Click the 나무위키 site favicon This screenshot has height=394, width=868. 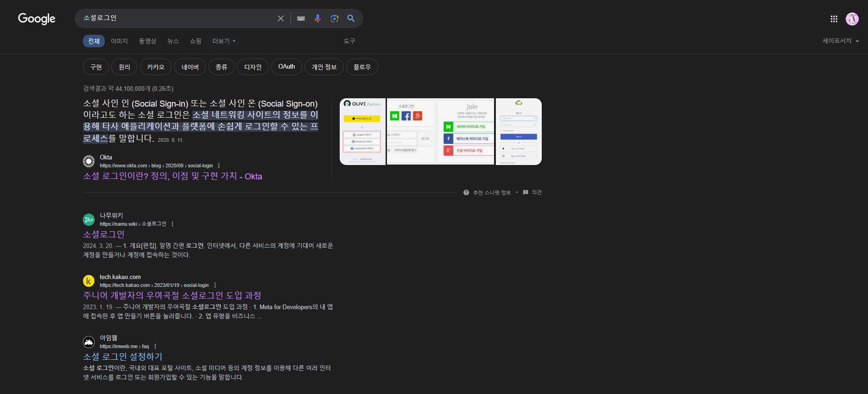click(x=89, y=219)
